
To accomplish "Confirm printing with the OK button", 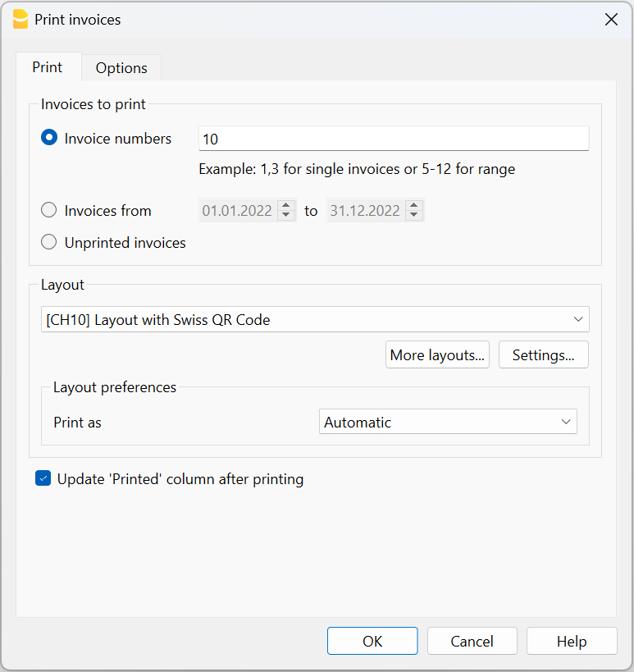I will click(x=372, y=642).
